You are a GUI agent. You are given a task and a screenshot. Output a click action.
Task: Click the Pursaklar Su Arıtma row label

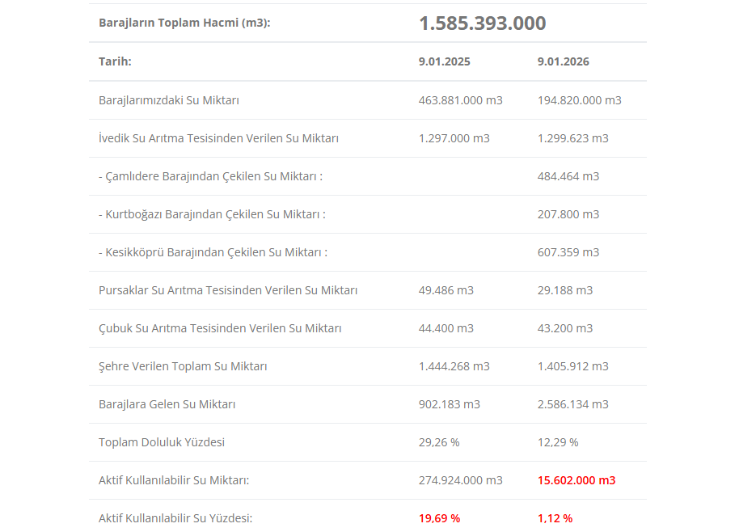pos(228,290)
